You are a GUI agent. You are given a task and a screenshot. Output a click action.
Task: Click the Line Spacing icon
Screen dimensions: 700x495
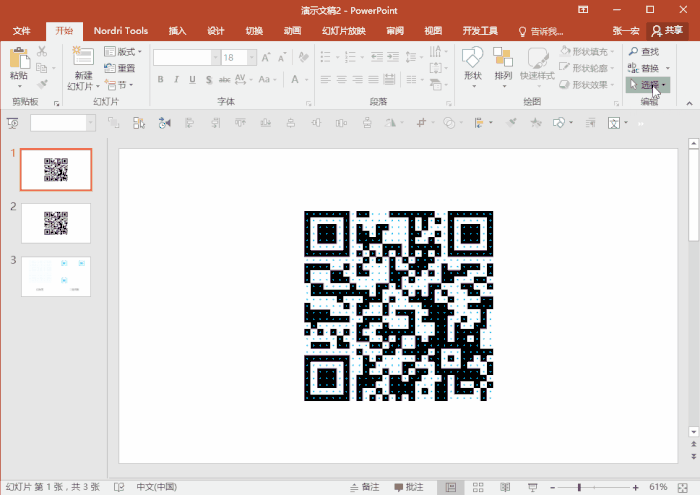(x=411, y=57)
